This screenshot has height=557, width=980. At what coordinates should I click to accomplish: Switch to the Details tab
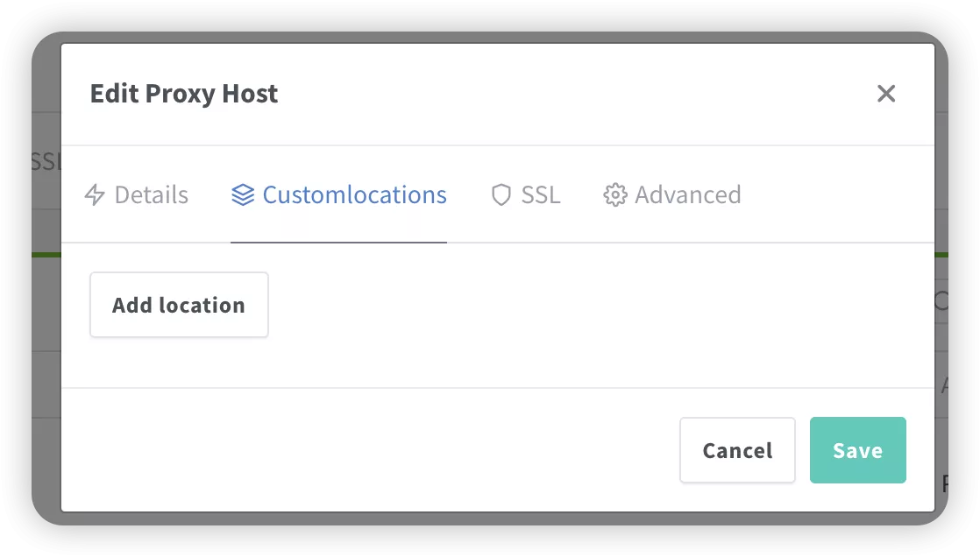coord(151,194)
